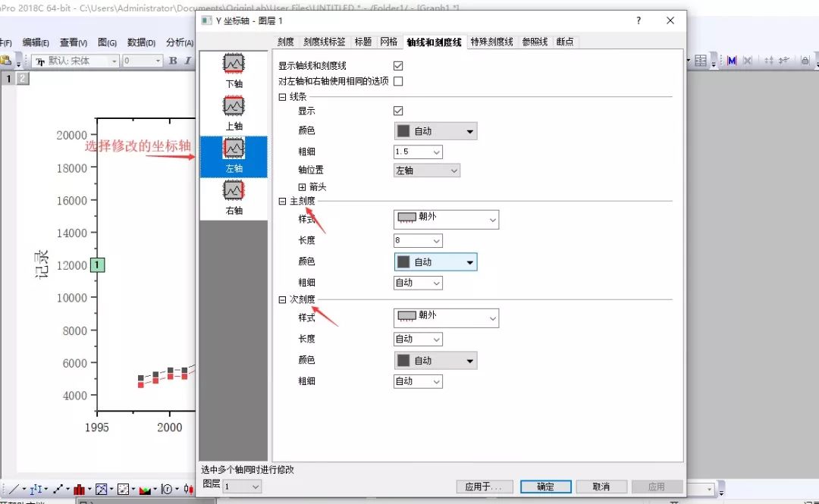This screenshot has height=504, width=819.
Task: Open the 次刻度 长度 自动 dropdown
Action: 418,339
